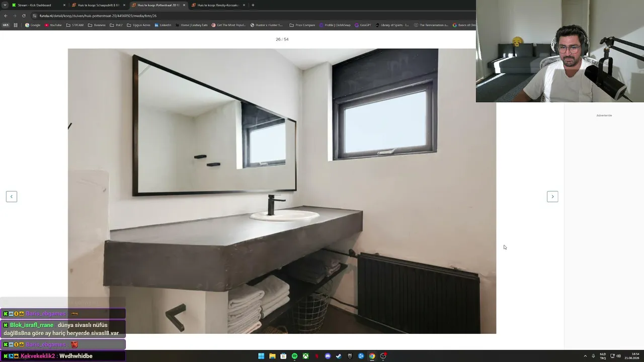644x362 pixels.
Task: Open the Basics of Onli... bookmark
Action: click(464, 25)
